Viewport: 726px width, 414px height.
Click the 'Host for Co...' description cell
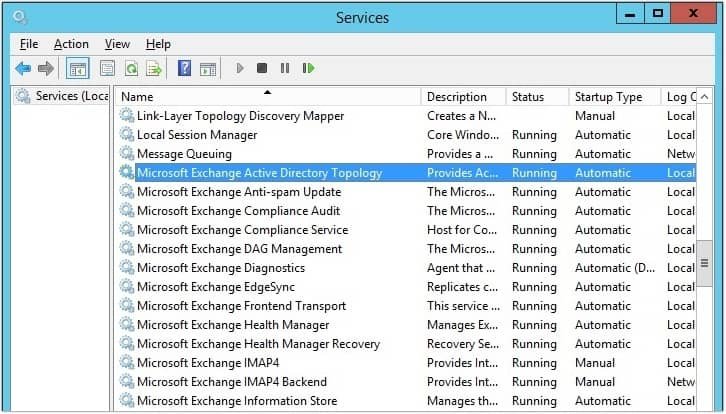[x=462, y=230]
